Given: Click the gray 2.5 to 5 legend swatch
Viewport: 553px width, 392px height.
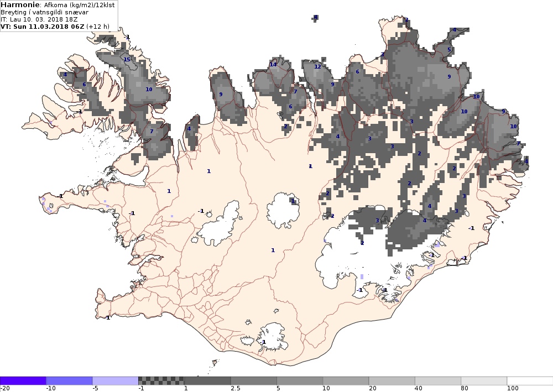Looking at the screenshot, I should 254,381.
